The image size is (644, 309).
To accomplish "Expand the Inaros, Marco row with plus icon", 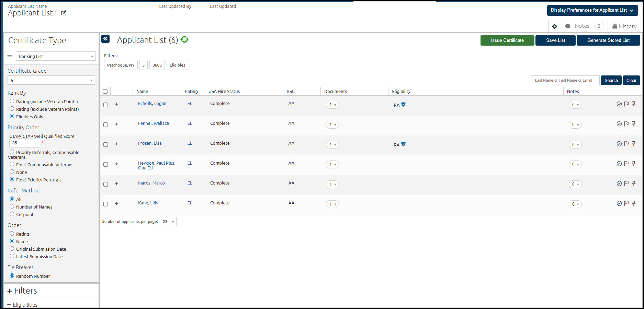I will [x=116, y=184].
